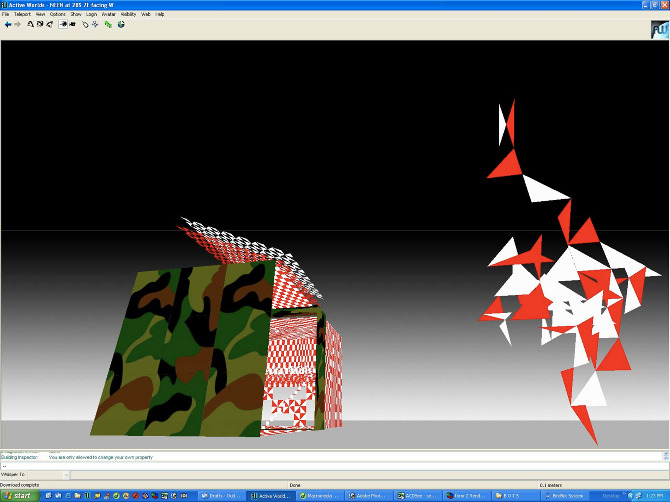Screen dimensions: 670x502
Task: Open the Teleport menu
Action: click(x=23, y=15)
